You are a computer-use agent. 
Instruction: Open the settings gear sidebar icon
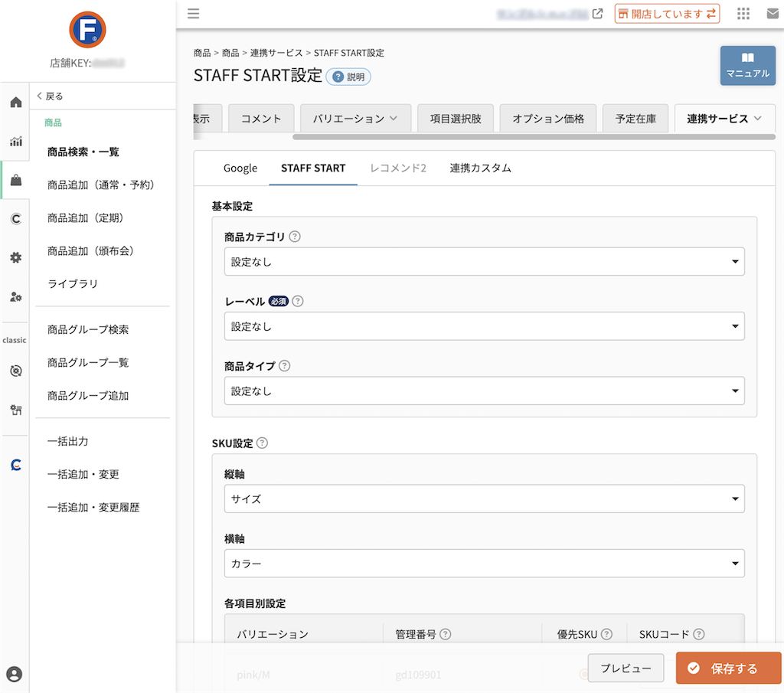click(16, 257)
